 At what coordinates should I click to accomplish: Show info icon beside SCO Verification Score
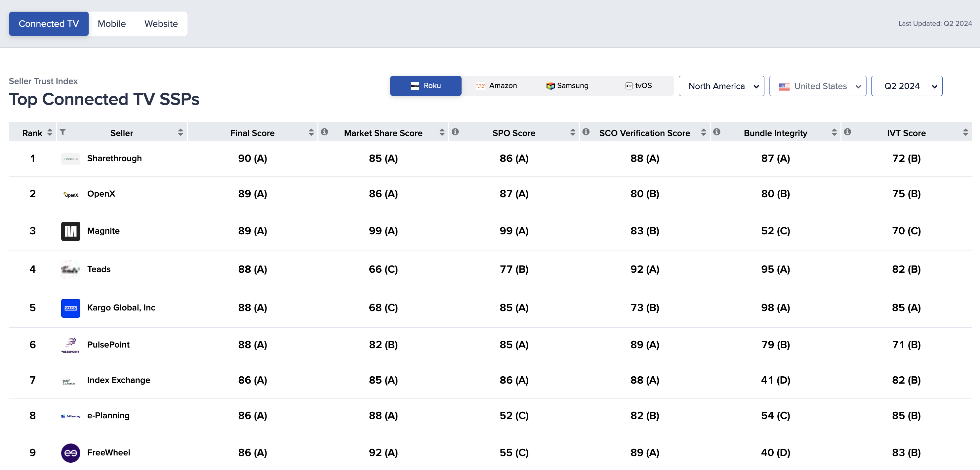click(586, 132)
